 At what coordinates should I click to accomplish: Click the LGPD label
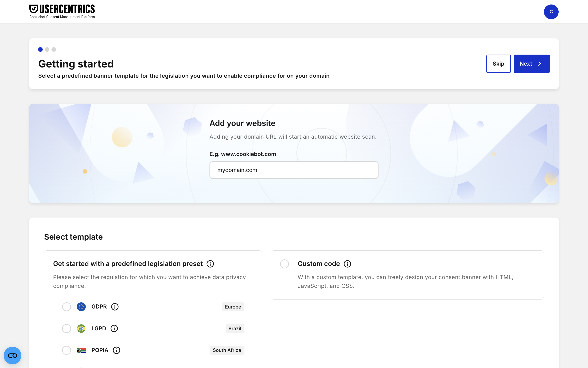point(99,328)
